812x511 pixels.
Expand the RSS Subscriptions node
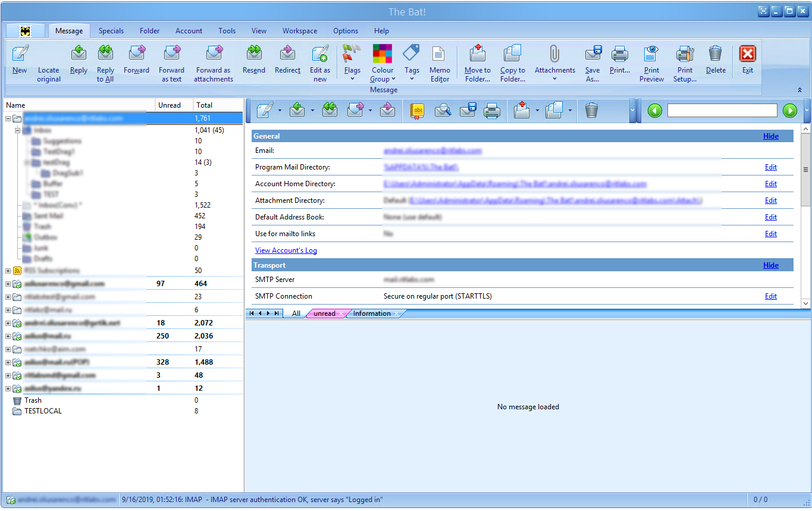(8, 271)
